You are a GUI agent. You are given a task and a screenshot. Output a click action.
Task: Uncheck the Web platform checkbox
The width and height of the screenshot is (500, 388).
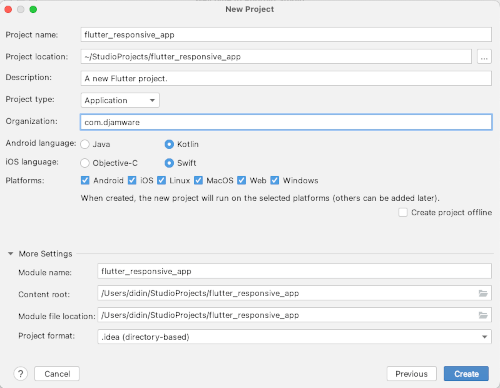[x=241, y=180]
